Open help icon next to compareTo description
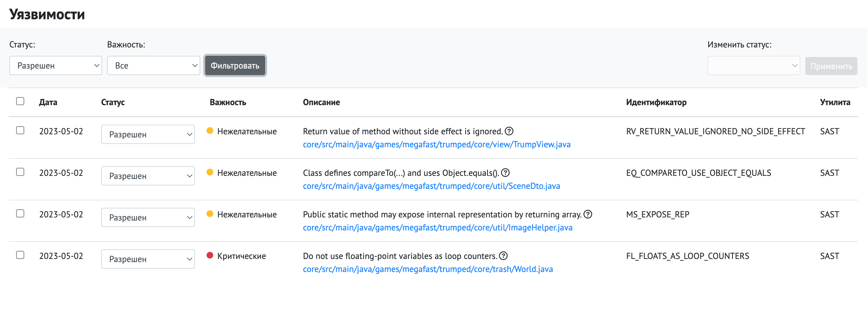 click(505, 173)
